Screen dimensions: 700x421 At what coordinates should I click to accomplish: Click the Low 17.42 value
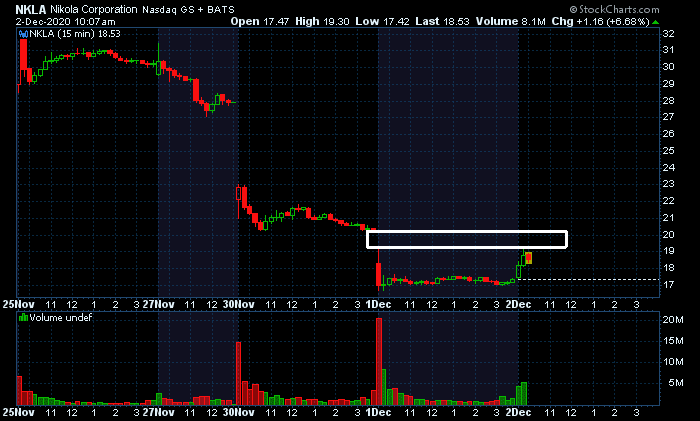tap(382, 21)
